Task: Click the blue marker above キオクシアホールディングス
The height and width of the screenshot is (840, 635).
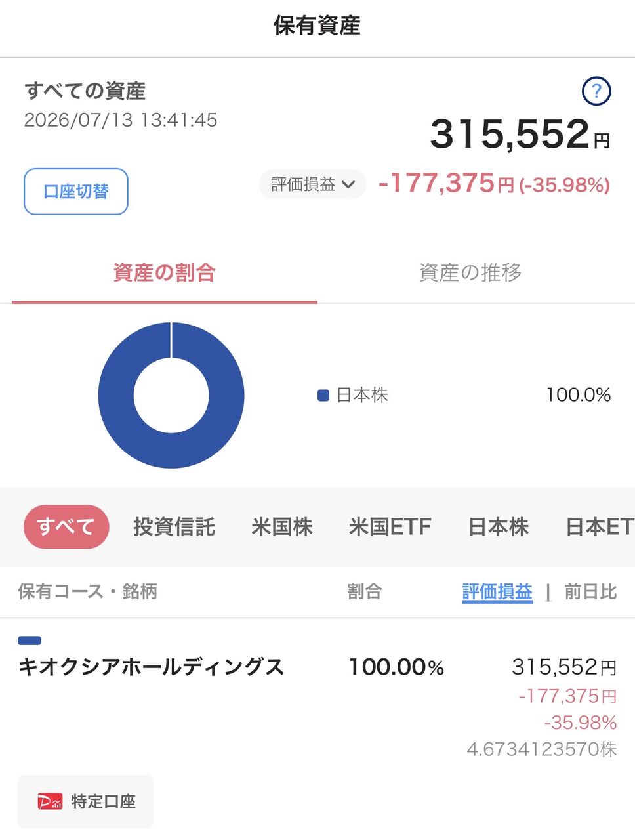Action: (x=30, y=640)
